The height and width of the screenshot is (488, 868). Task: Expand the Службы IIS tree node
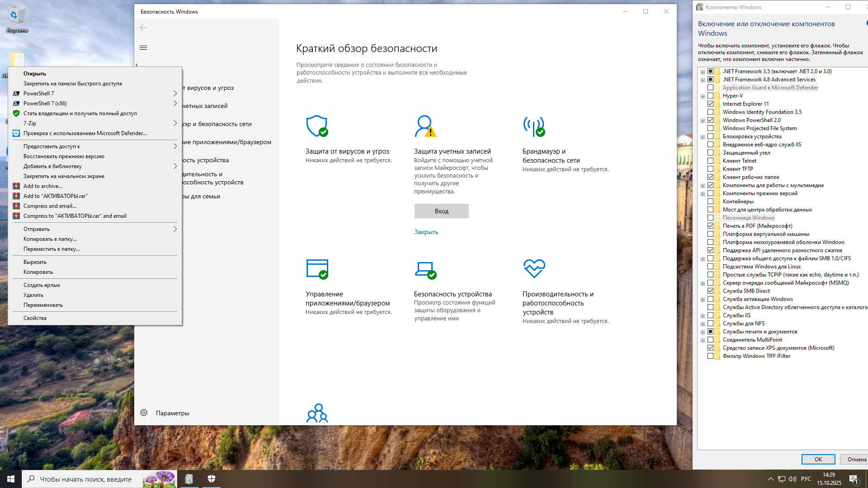tap(703, 316)
